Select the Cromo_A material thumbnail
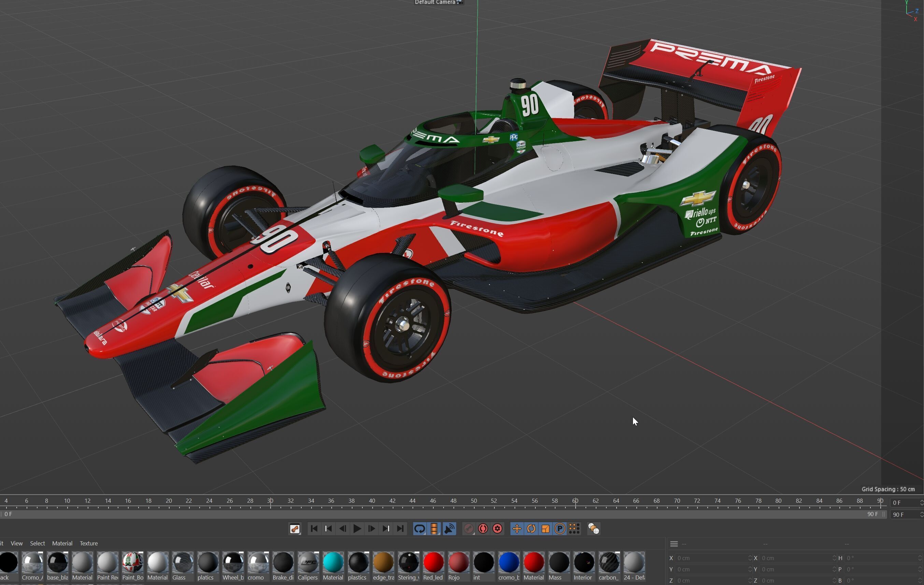Image resolution: width=924 pixels, height=585 pixels. (x=32, y=562)
